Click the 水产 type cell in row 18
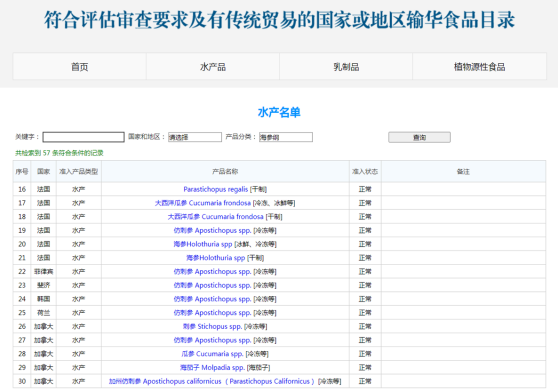The height and width of the screenshot is (392, 558). (x=79, y=217)
